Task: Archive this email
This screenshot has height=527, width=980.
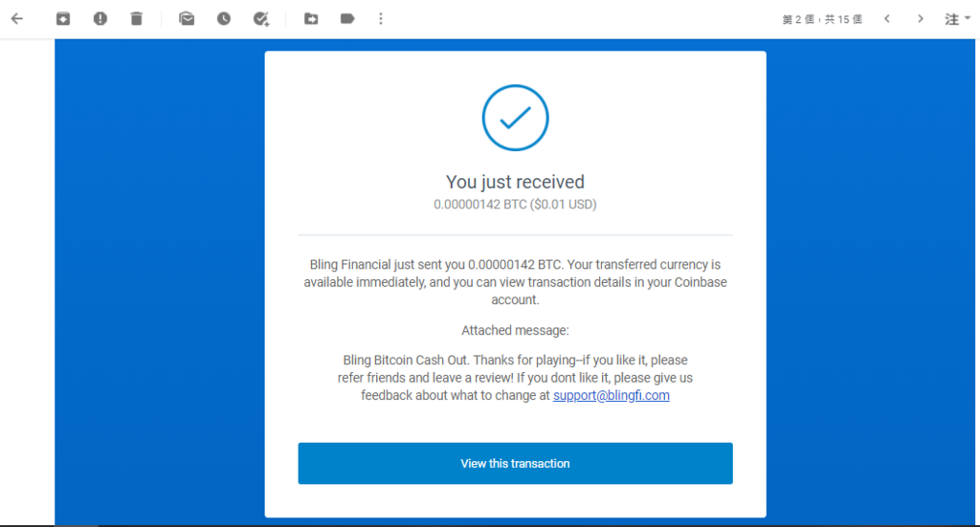Action: 63,19
